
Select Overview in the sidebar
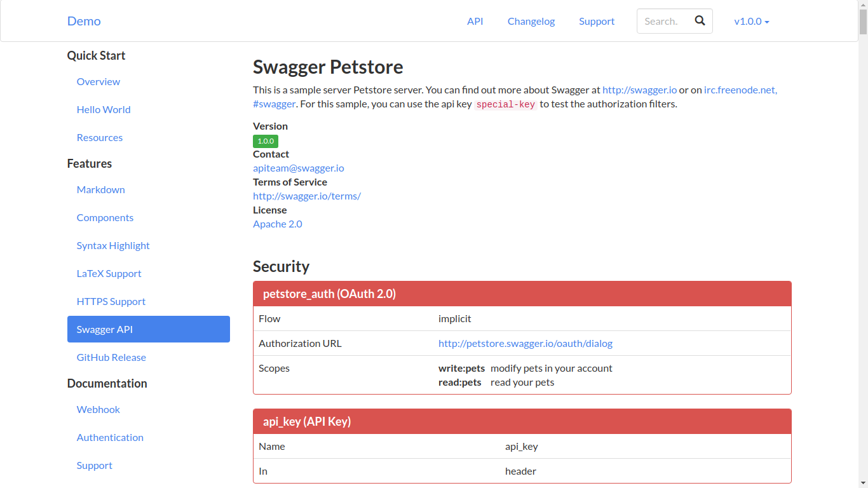pyautogui.click(x=98, y=81)
